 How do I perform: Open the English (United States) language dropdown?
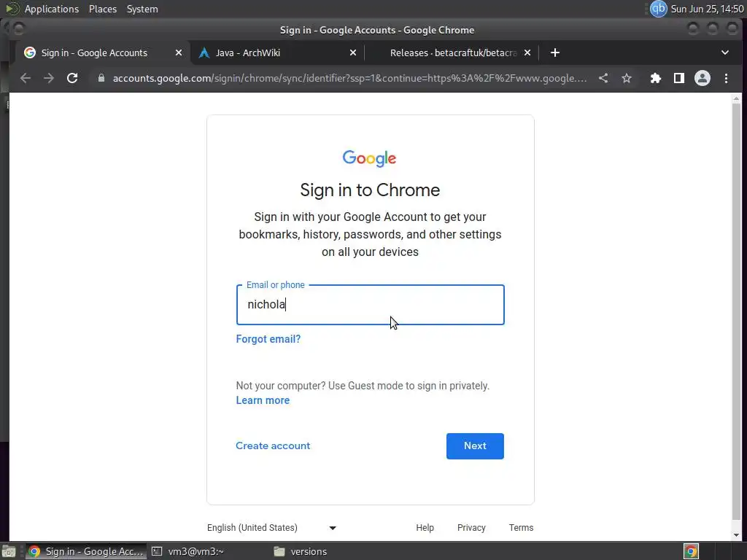[x=272, y=528]
